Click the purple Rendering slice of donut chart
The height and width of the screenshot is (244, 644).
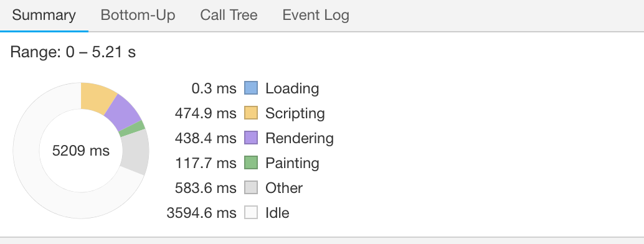coord(122,113)
